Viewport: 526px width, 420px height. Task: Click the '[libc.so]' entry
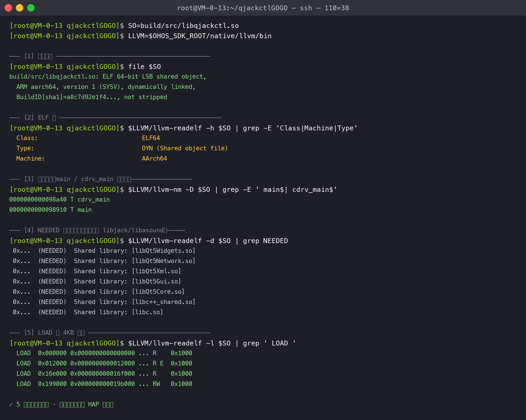(147, 312)
